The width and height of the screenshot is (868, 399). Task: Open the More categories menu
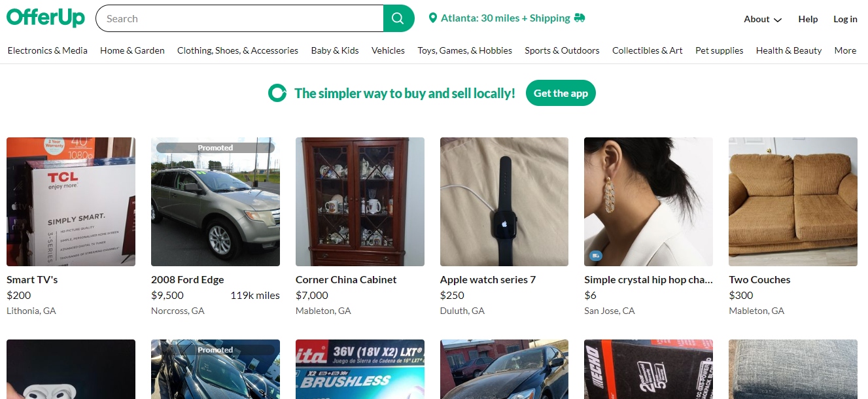tap(845, 50)
